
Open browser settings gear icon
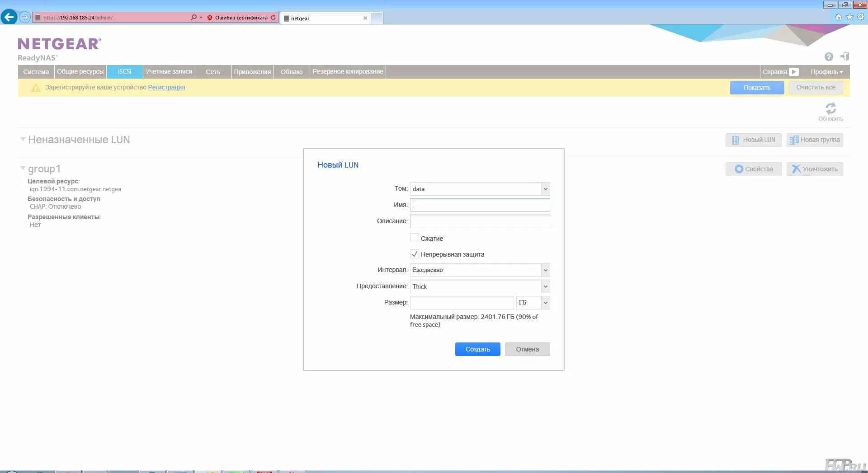tap(861, 17)
